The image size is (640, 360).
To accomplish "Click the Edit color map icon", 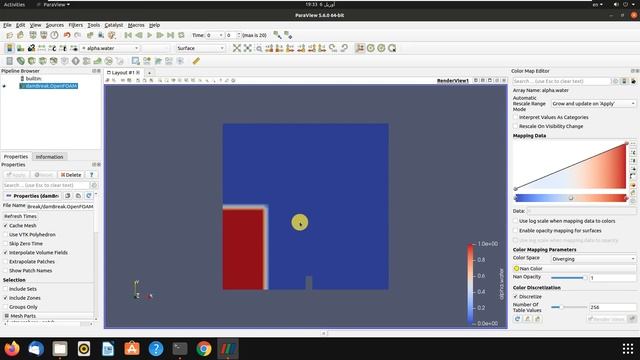I will click(x=20, y=48).
